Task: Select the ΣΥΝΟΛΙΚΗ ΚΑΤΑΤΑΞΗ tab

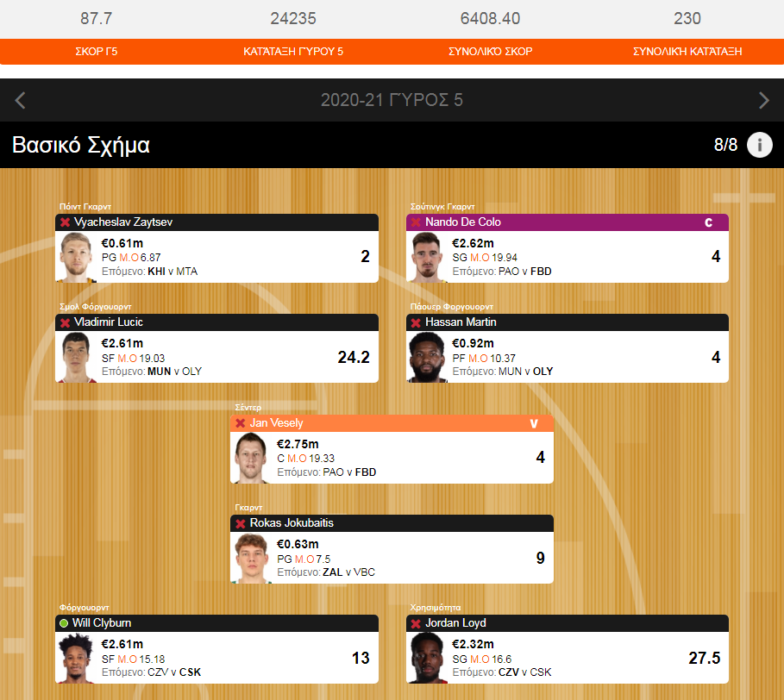Action: click(687, 52)
